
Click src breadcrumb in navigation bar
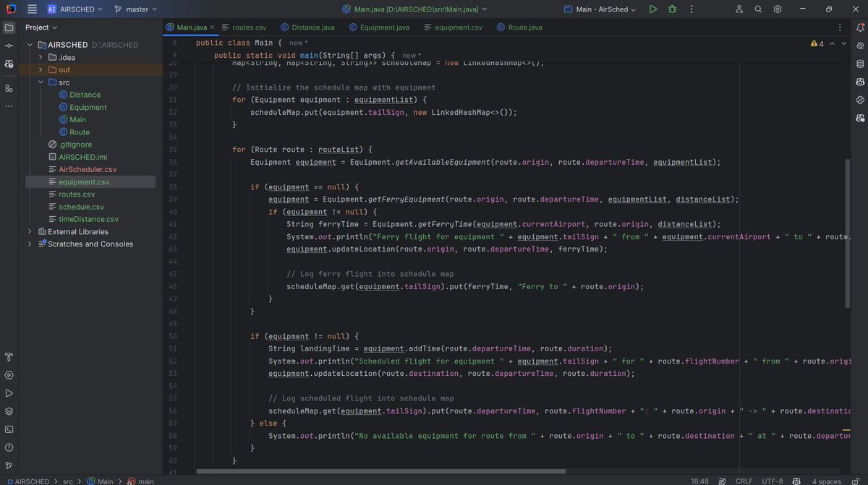67,481
